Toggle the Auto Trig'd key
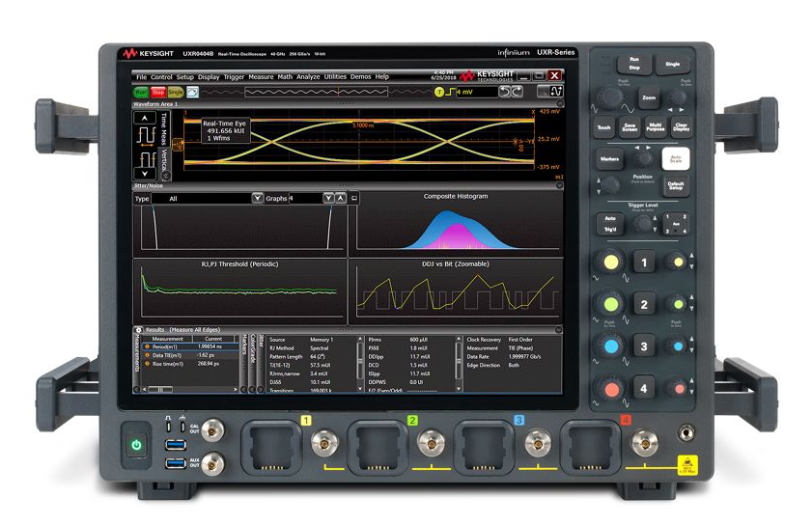812x525 pixels. pyautogui.click(x=609, y=224)
